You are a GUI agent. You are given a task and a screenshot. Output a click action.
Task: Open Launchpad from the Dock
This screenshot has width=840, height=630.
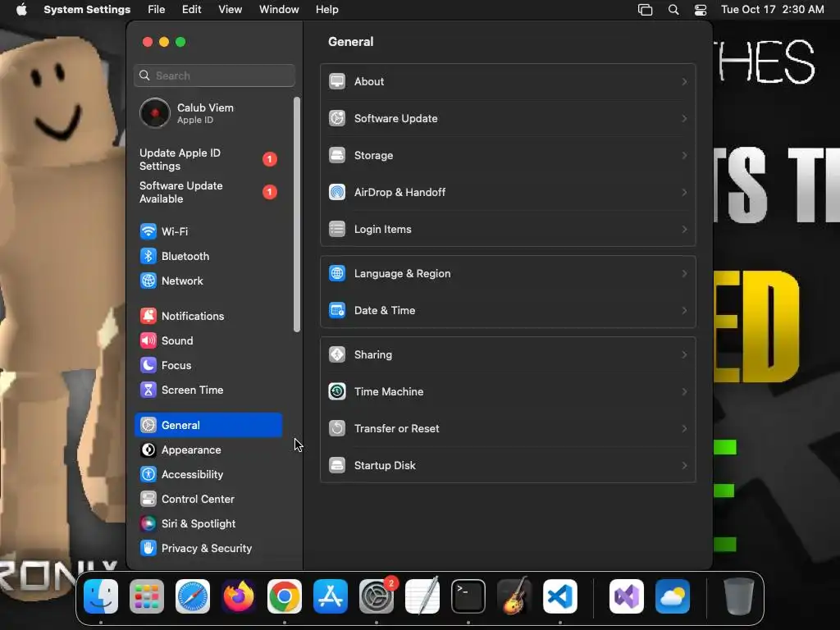click(x=147, y=596)
